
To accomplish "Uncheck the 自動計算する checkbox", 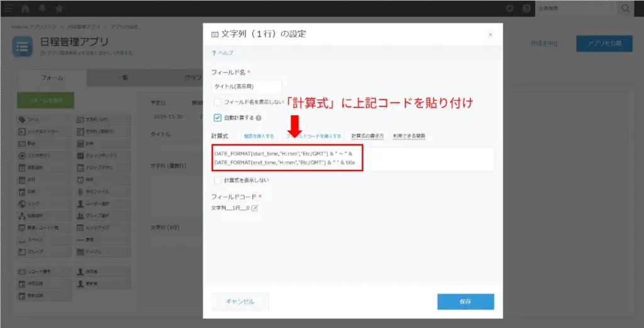I will click(x=217, y=118).
